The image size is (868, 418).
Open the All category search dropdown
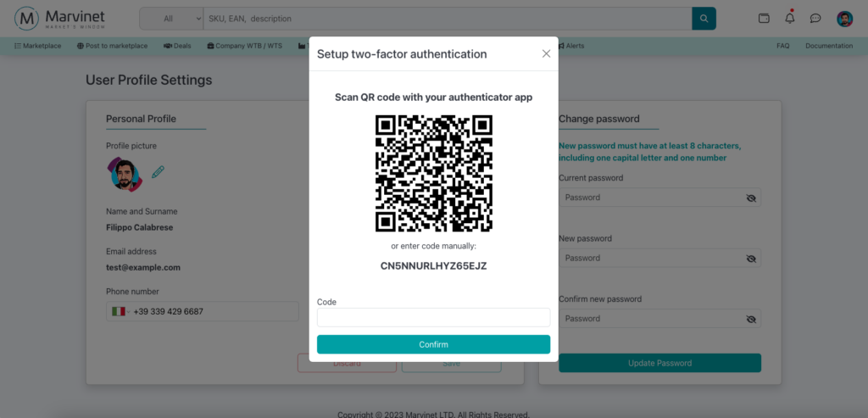[172, 18]
